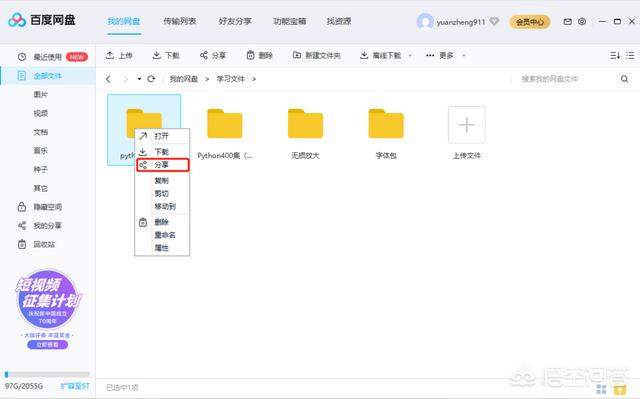Expand the 离线下载 dropdown arrow
Screen dimensions: 640x399
pos(410,55)
